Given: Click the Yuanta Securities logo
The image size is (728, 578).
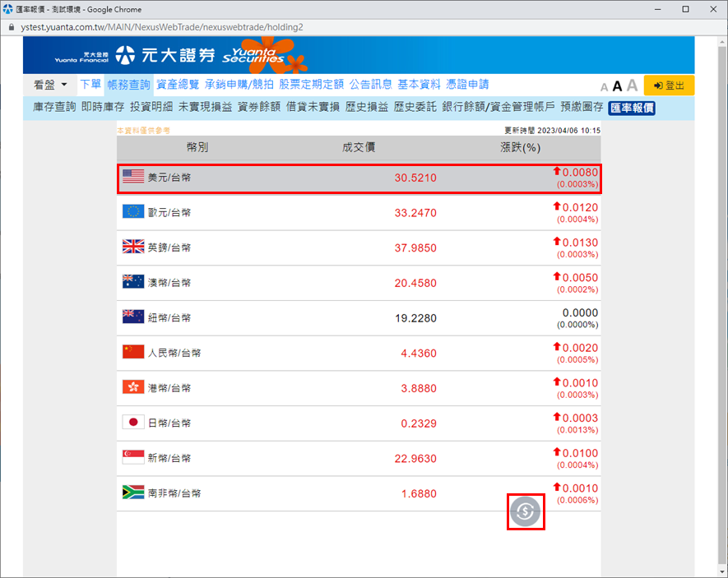Looking at the screenshot, I should point(180,55).
